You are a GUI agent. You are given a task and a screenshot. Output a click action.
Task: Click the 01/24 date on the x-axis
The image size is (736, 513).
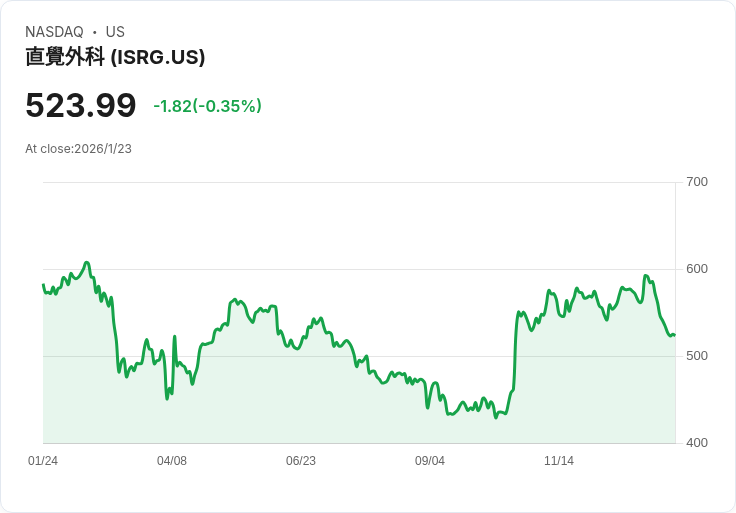43,461
